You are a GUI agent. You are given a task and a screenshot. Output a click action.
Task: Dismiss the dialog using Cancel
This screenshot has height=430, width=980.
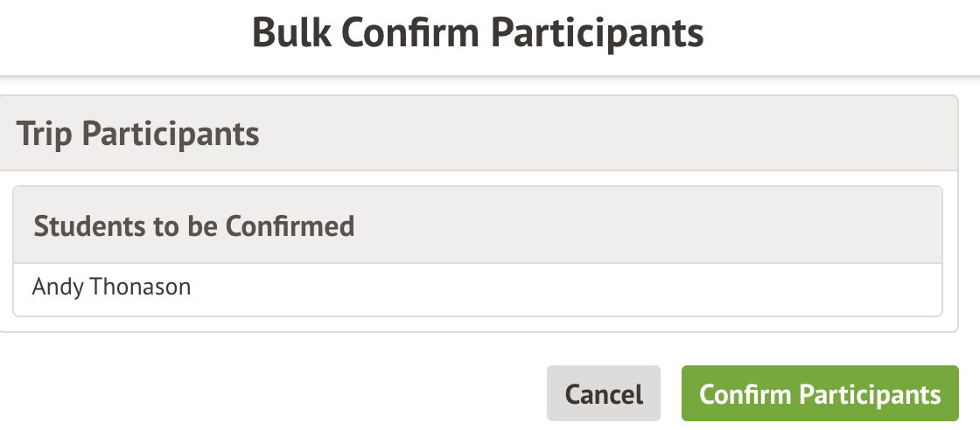point(604,393)
